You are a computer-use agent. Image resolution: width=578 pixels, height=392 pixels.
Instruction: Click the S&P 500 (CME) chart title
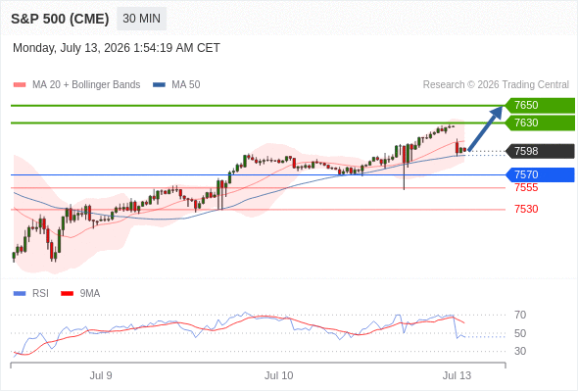[x=60, y=19]
